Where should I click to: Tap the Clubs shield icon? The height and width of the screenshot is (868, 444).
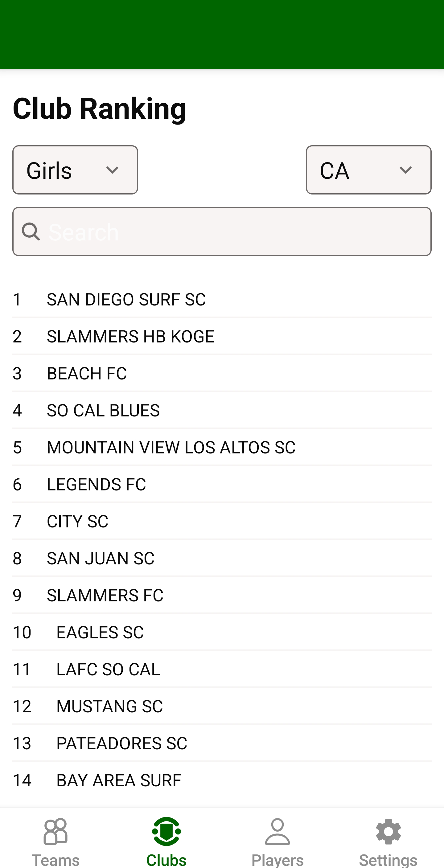(166, 831)
